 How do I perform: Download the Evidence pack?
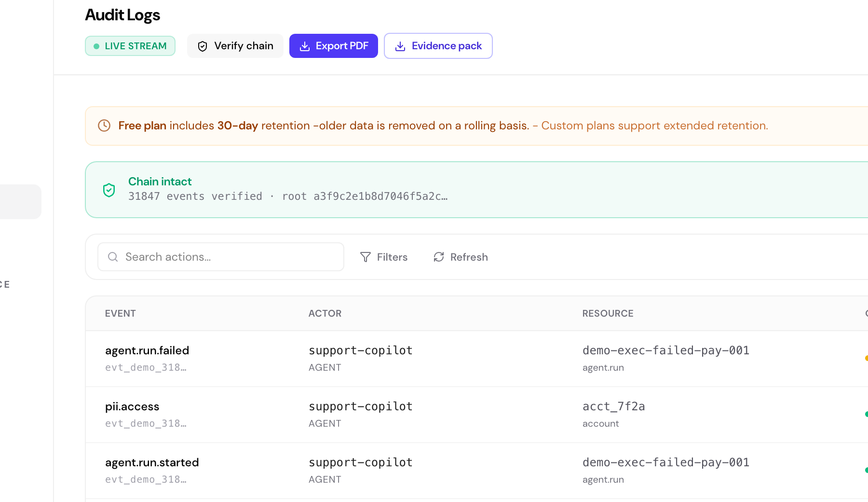[438, 46]
